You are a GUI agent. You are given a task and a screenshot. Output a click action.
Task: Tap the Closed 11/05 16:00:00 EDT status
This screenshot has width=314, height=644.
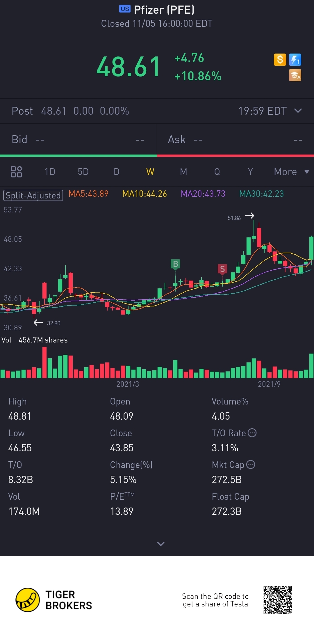(x=157, y=24)
